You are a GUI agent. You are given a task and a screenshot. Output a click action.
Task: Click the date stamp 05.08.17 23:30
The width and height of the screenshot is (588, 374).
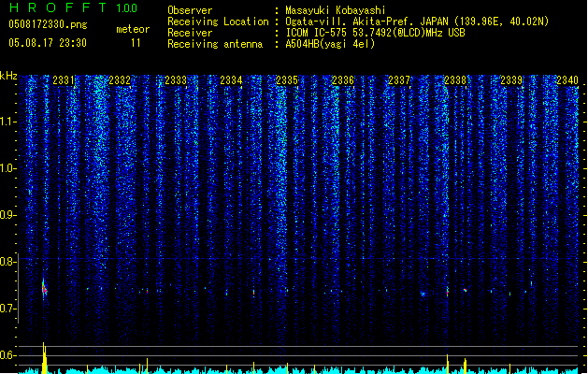pyautogui.click(x=48, y=43)
